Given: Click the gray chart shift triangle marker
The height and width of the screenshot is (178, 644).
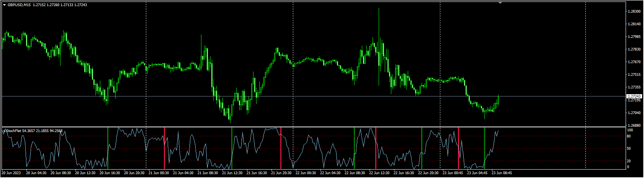Looking at the screenshot, I should pyautogui.click(x=500, y=3).
